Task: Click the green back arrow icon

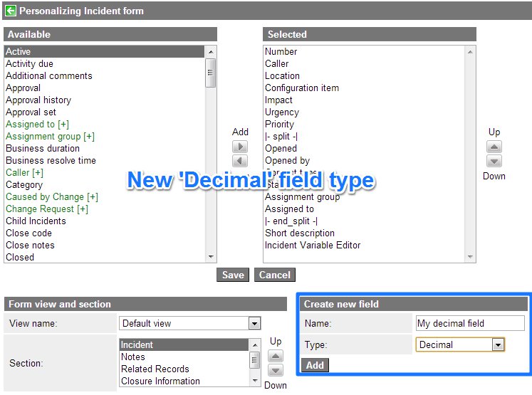Action: click(x=10, y=11)
